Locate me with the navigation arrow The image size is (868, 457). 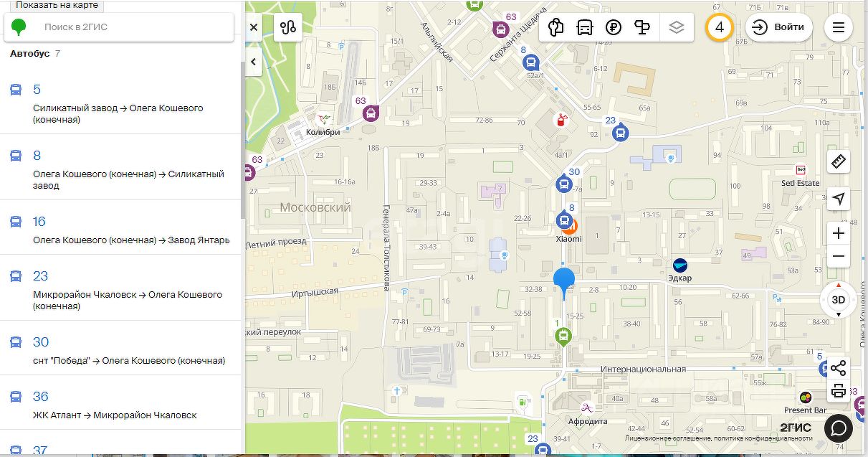pos(839,198)
